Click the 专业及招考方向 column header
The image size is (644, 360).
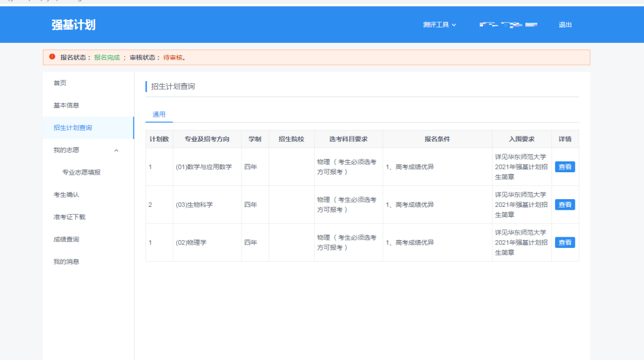(207, 139)
